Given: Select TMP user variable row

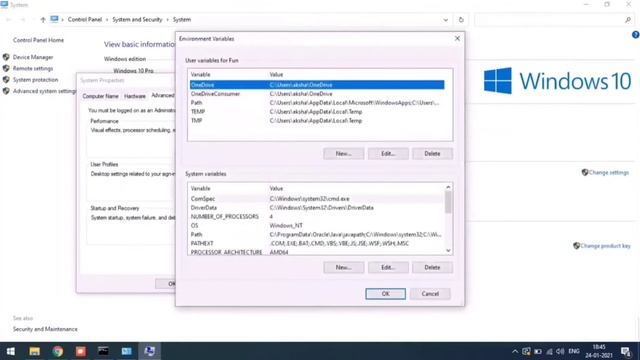Looking at the screenshot, I should tap(317, 121).
